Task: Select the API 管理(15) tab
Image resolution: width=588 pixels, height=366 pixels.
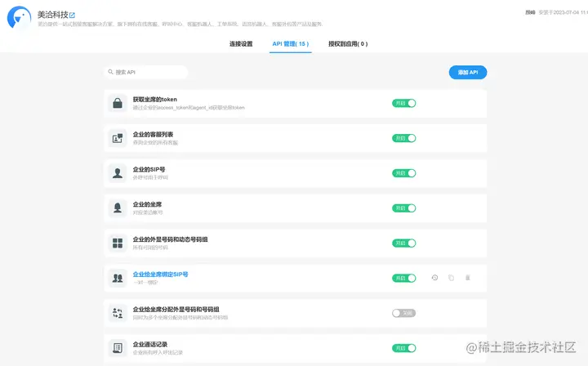Action: [x=291, y=44]
